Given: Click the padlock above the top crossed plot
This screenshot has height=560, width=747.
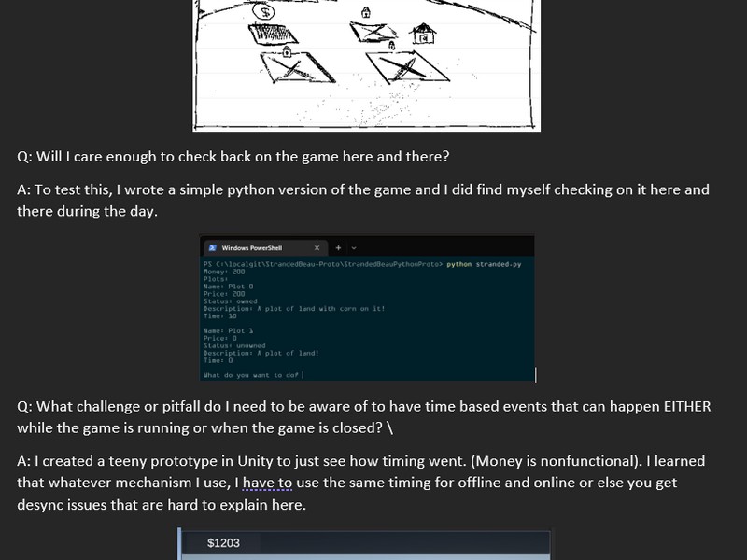Looking at the screenshot, I should (x=366, y=12).
